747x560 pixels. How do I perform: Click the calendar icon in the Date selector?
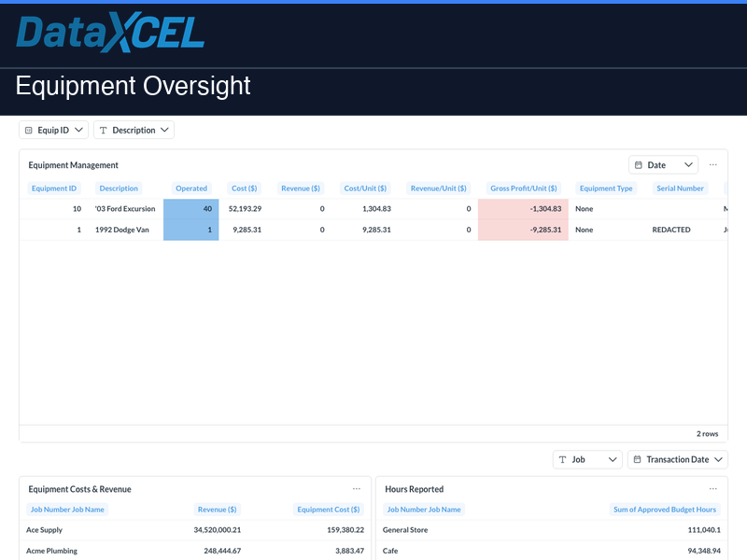tap(637, 164)
